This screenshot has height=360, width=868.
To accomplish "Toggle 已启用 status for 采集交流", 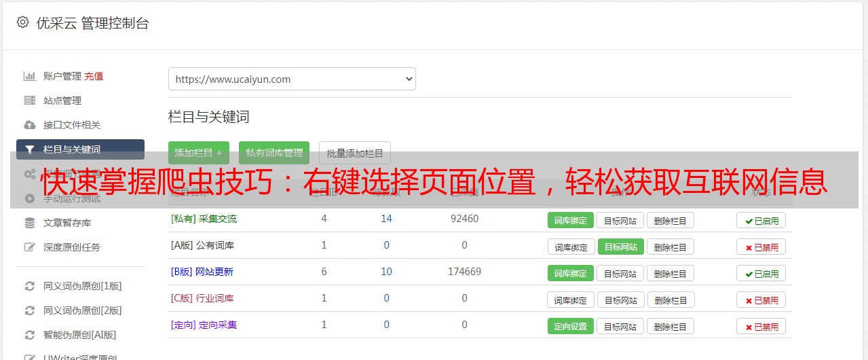I will click(x=761, y=220).
